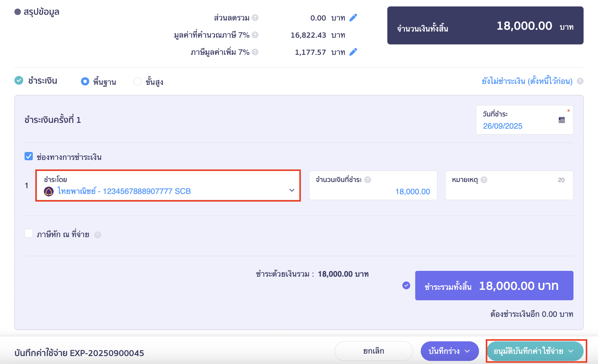Click the ยกเลิก button
598x364 pixels.
(x=374, y=351)
